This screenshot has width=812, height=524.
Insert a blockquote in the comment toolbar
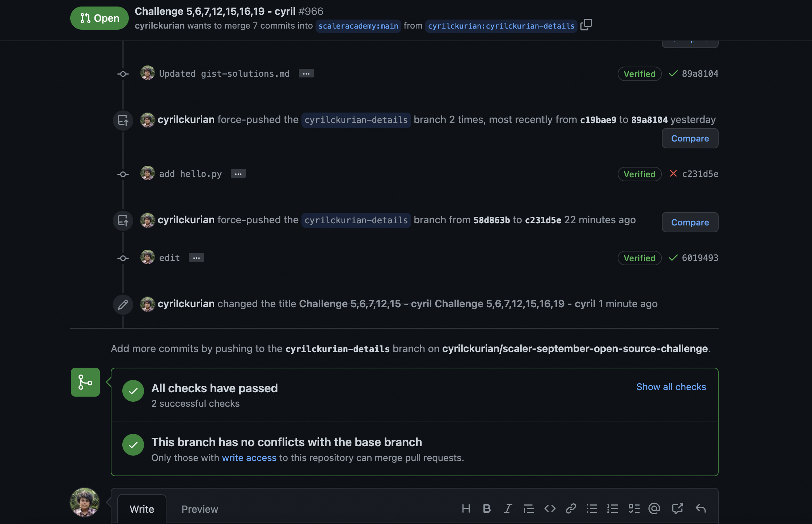coord(528,508)
